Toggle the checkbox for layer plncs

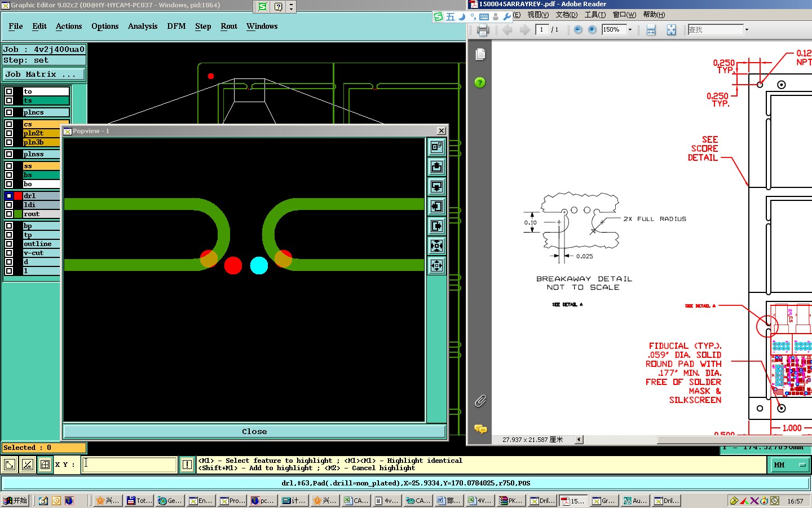tap(9, 112)
